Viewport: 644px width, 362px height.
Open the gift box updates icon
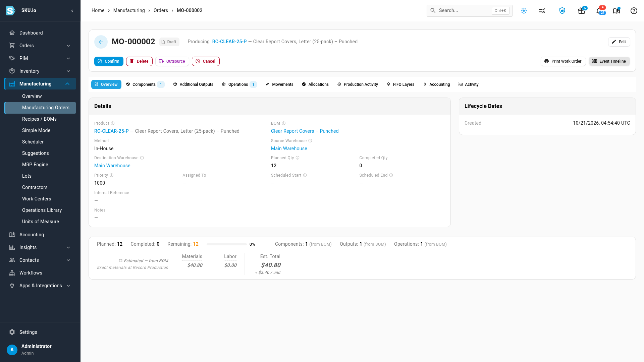click(582, 11)
